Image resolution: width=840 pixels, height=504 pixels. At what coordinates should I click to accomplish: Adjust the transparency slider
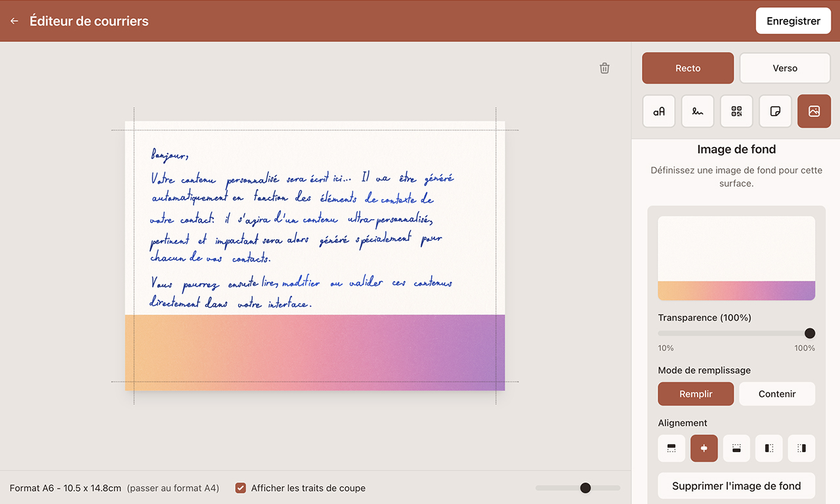809,333
